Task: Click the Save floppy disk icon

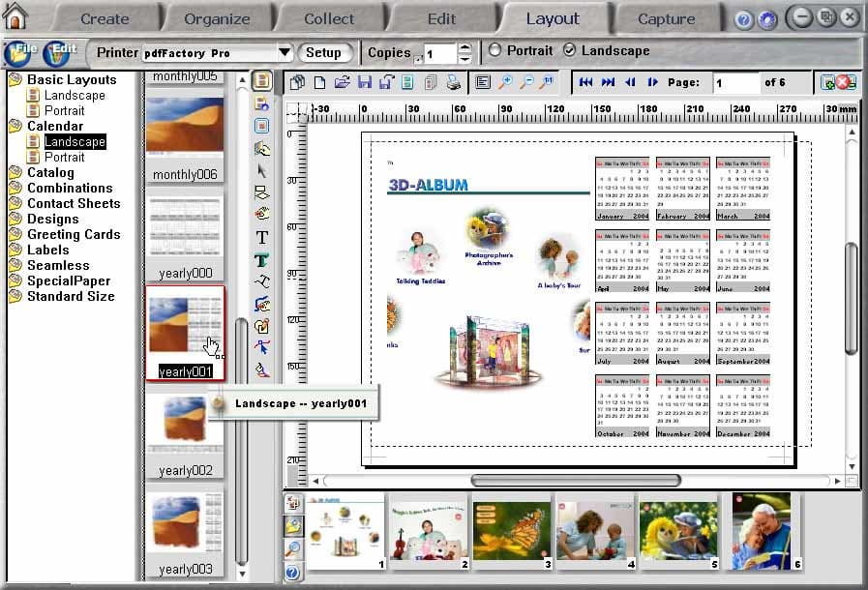Action: [364, 83]
